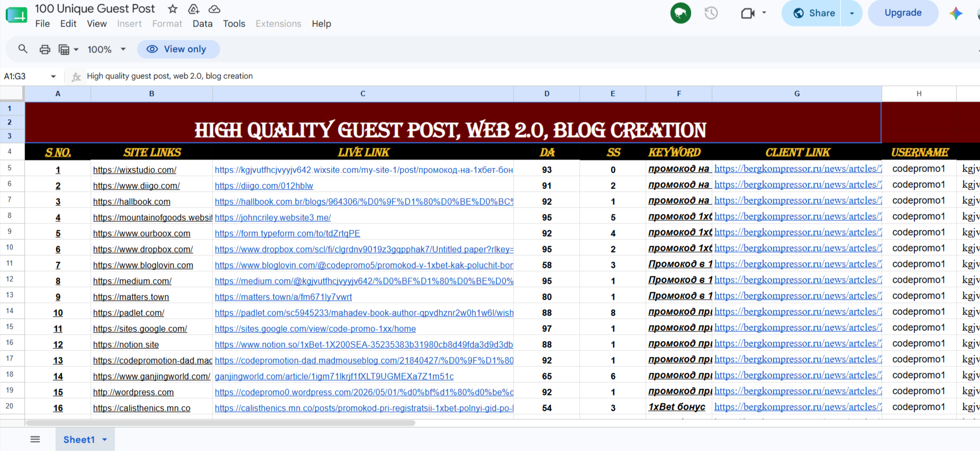Click the DA value 97 cell
Image resolution: width=980 pixels, height=451 pixels.
[547, 329]
